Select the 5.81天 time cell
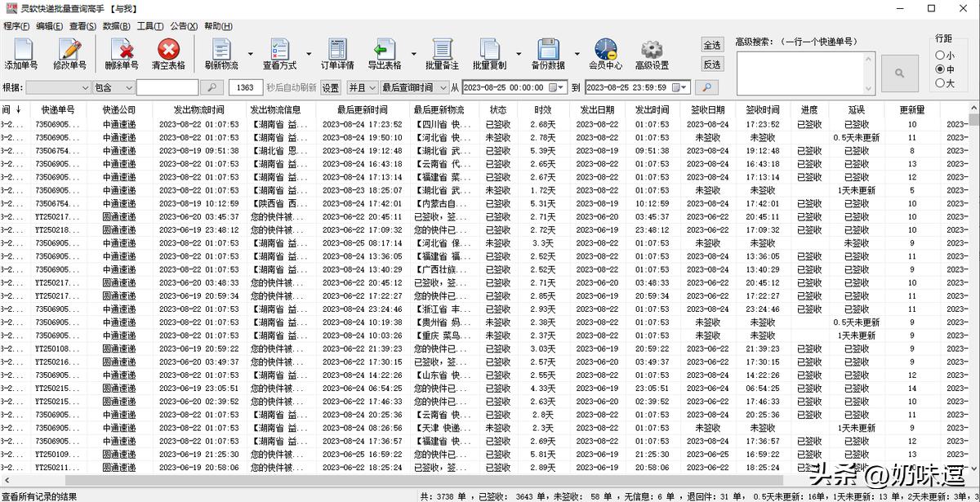Viewport: 980px width, 502px height. click(543, 455)
